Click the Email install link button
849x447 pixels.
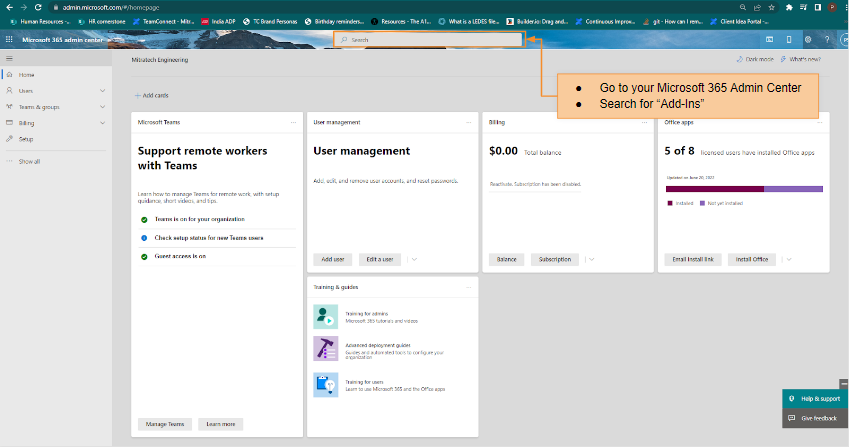(693, 259)
